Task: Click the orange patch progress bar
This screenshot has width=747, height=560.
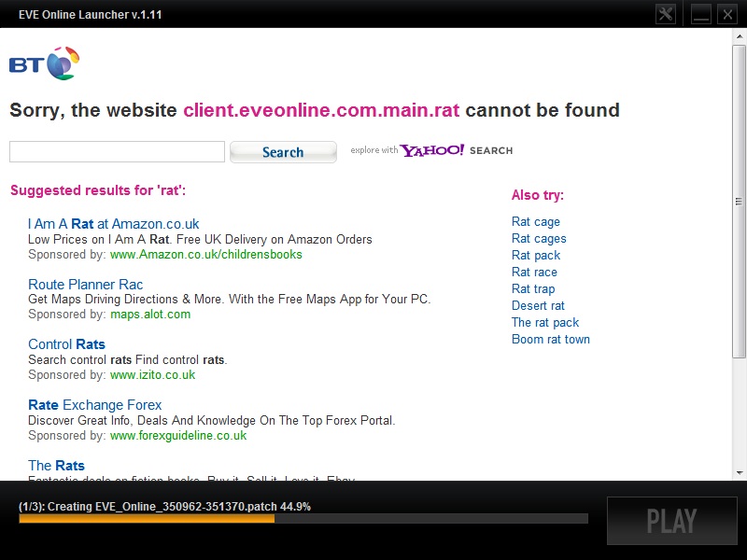Action: coord(147,519)
